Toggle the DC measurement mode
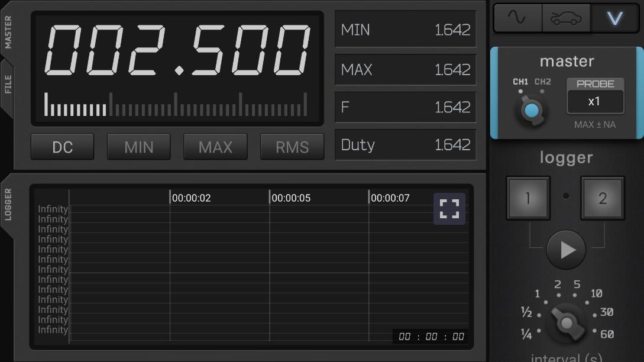This screenshot has height=362, width=644. (63, 147)
